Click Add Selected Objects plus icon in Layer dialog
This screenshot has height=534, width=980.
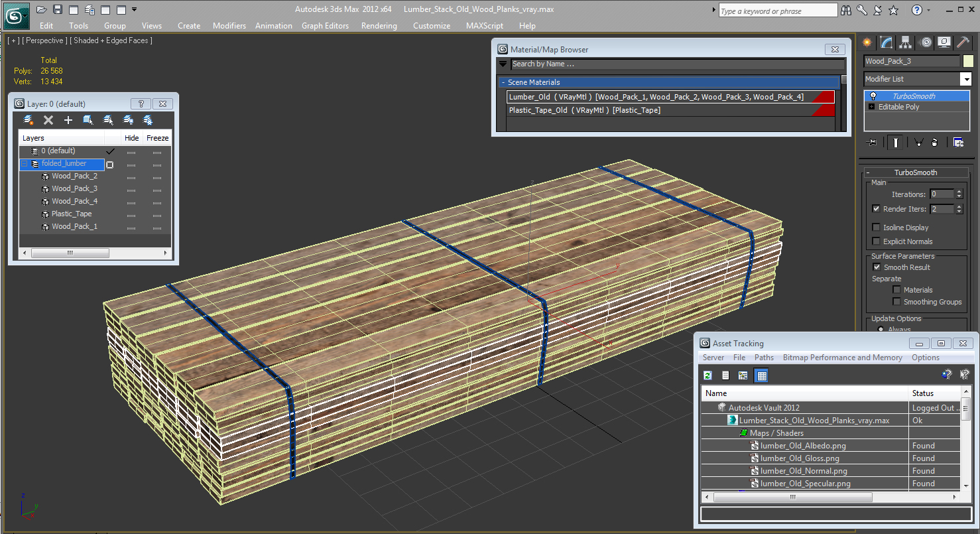coord(68,120)
